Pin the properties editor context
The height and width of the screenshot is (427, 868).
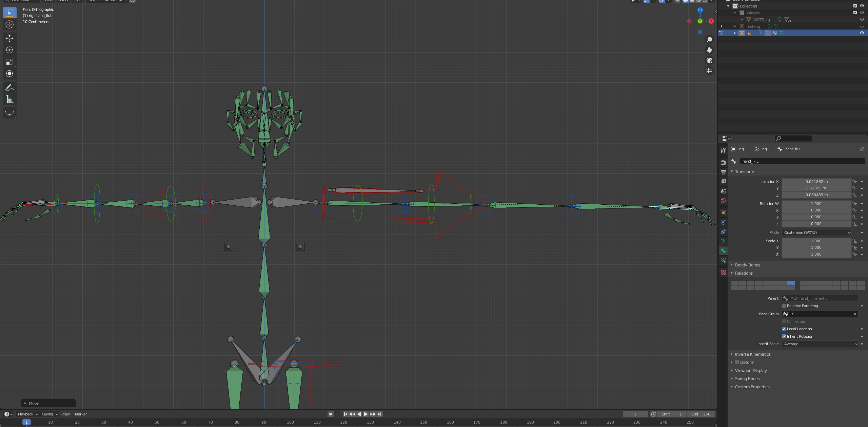[862, 149]
